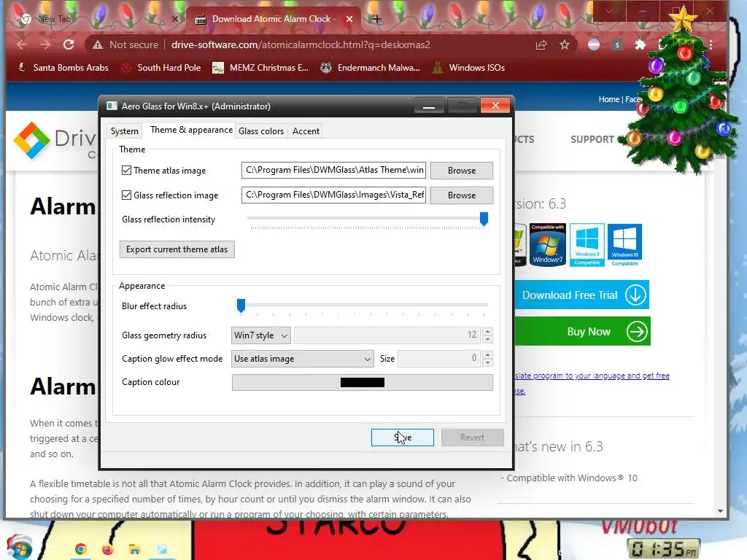Click the Not secure warning icon

pyautogui.click(x=98, y=44)
